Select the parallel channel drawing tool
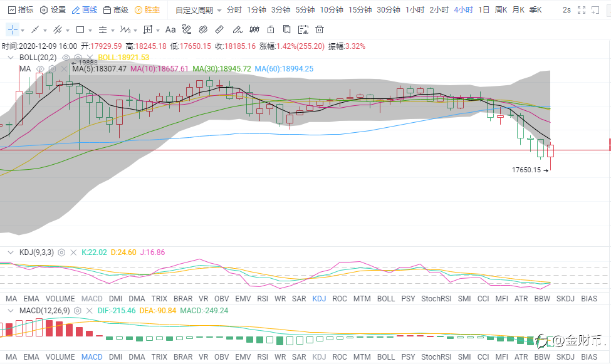Image resolution: width=611 pixels, height=364 pixels. [58, 29]
